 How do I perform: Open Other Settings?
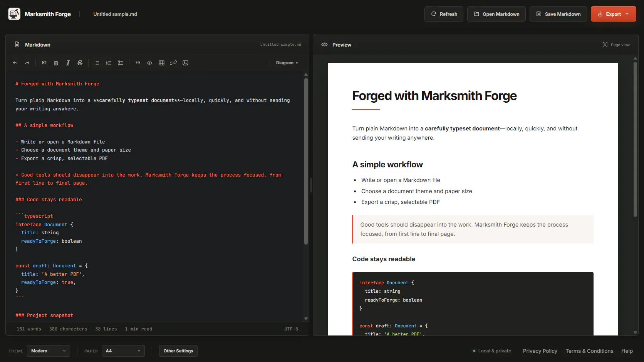178,351
